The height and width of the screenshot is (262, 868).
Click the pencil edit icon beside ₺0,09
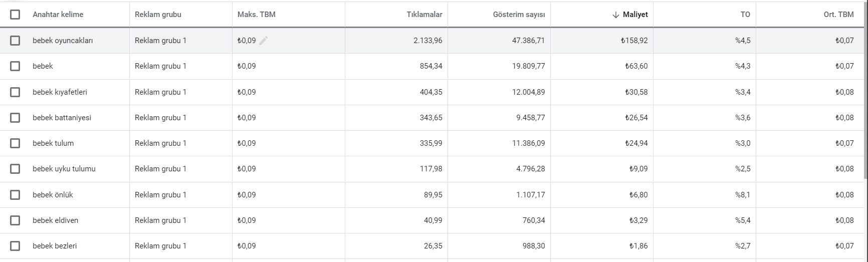[264, 41]
